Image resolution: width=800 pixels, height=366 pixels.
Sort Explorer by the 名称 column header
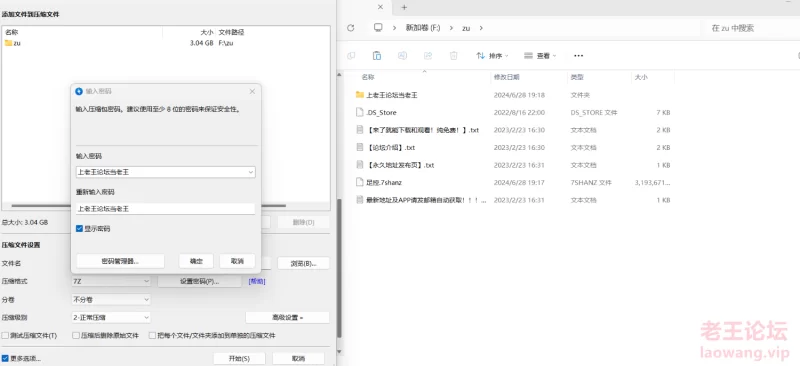point(368,77)
